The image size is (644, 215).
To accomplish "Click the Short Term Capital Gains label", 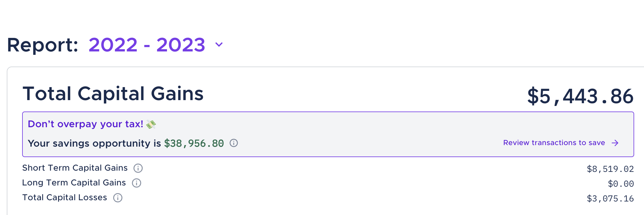I will [75, 168].
